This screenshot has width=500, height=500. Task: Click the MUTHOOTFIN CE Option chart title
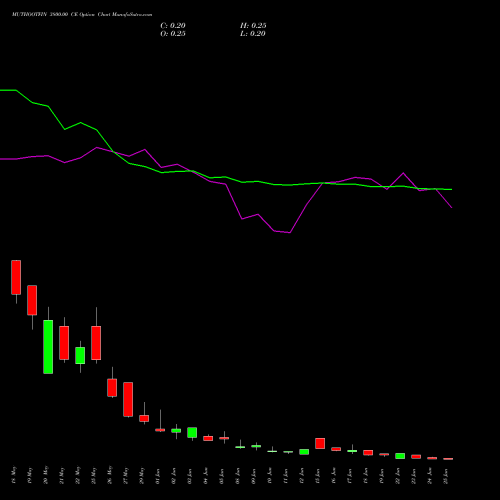pos(82,15)
